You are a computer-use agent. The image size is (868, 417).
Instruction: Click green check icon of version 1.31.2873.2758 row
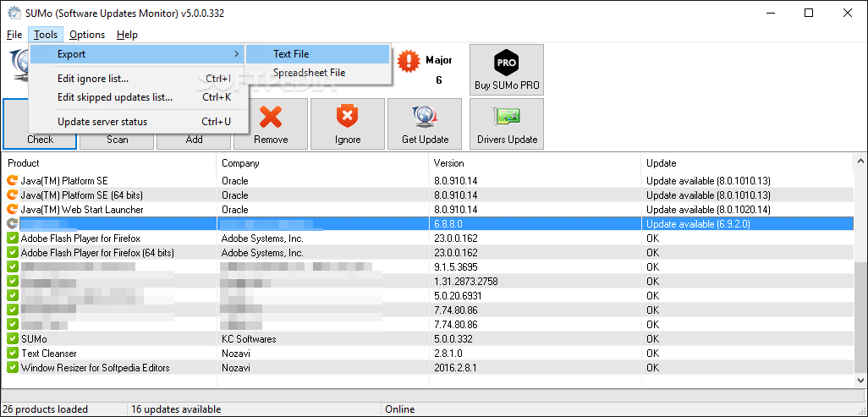coord(13,282)
